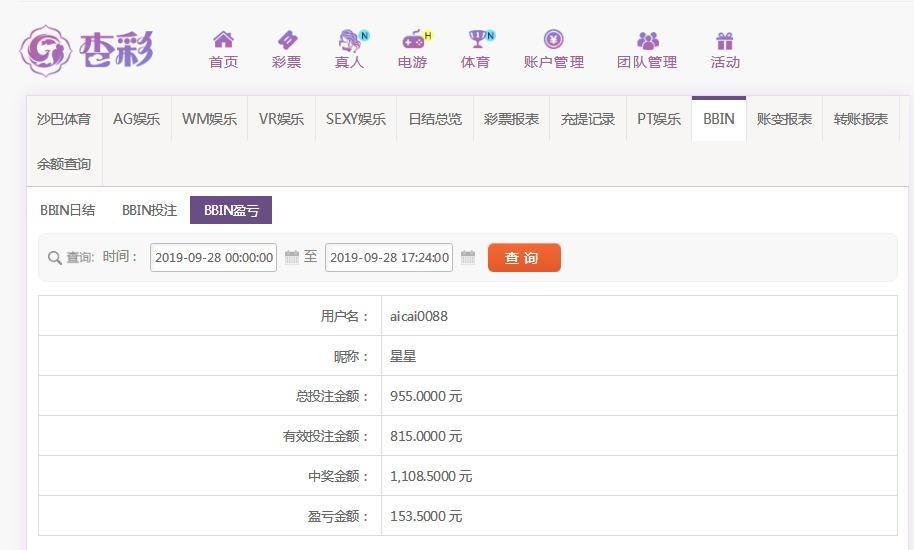Click the 团队管理 menu label
This screenshot has width=914, height=550.
(647, 62)
